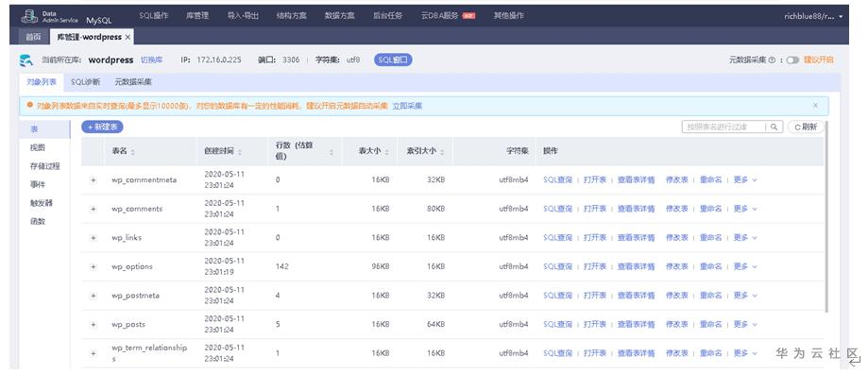
Task: Sort by 表名 column sort icon
Action: [133, 152]
